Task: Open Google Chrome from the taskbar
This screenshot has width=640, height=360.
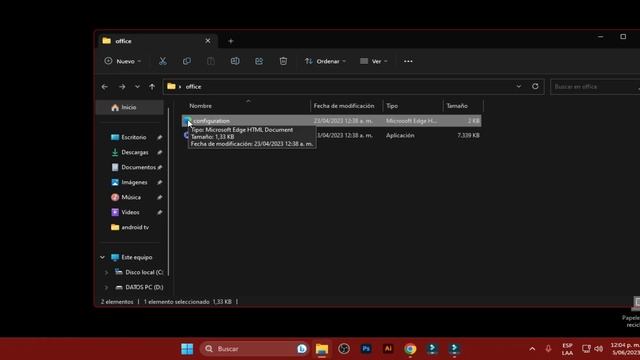Action: [x=410, y=349]
